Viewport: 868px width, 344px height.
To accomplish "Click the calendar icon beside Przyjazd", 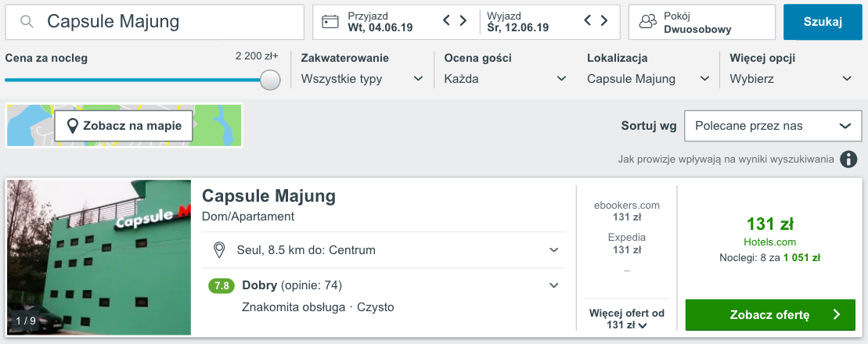I will [330, 22].
